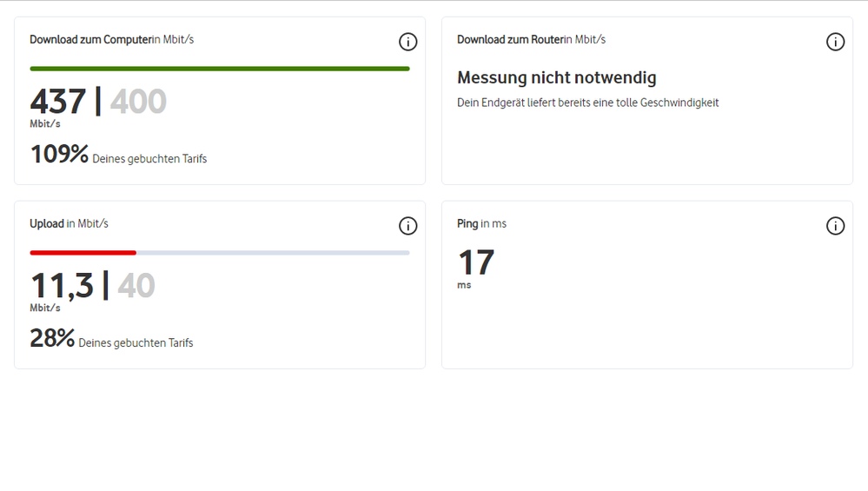Show info for the Ping card
The height and width of the screenshot is (491, 868).
[835, 226]
